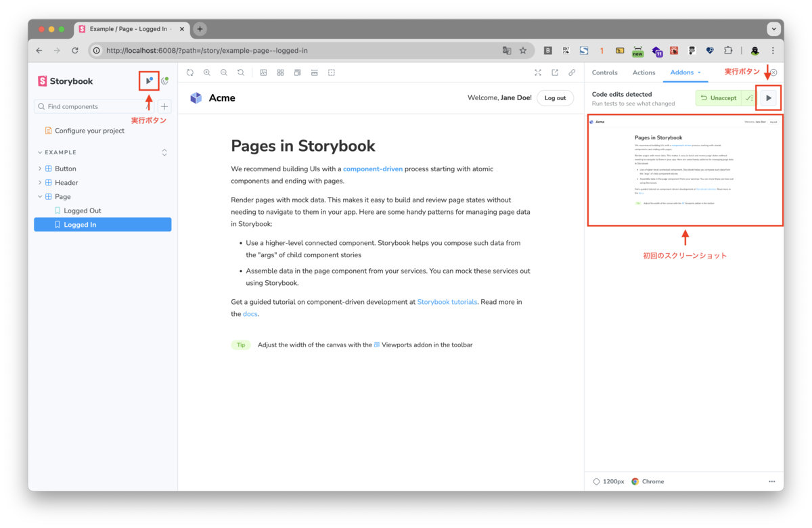This screenshot has height=528, width=812.
Task: Click the Code edits detected text
Action: point(622,95)
